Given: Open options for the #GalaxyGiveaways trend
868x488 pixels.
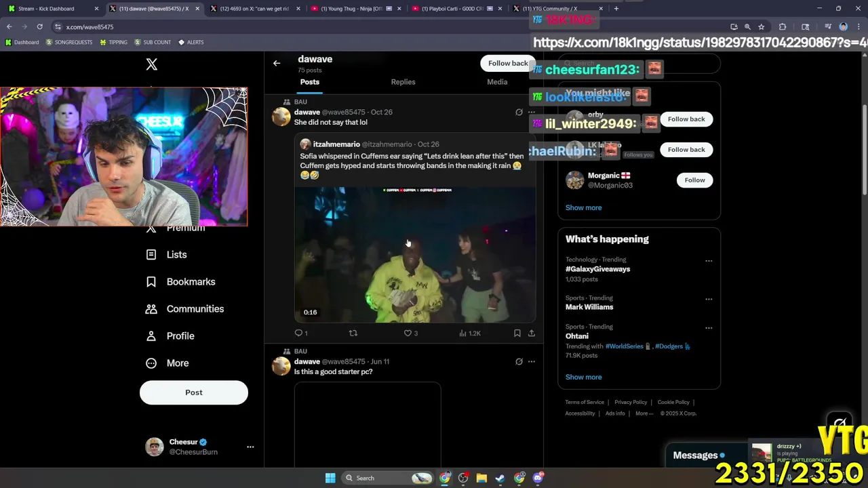Looking at the screenshot, I should pos(709,261).
